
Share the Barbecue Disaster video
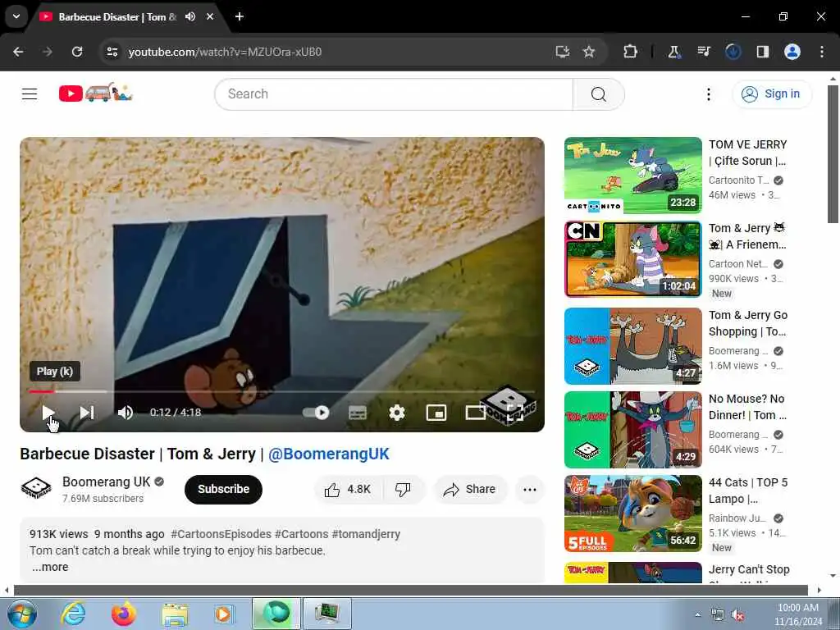pos(469,489)
